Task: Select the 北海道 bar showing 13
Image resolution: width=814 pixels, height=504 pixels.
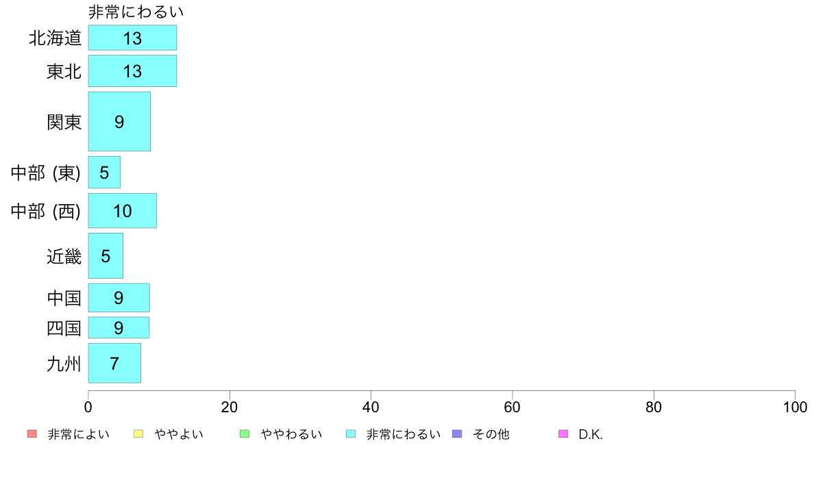Action: 132,38
